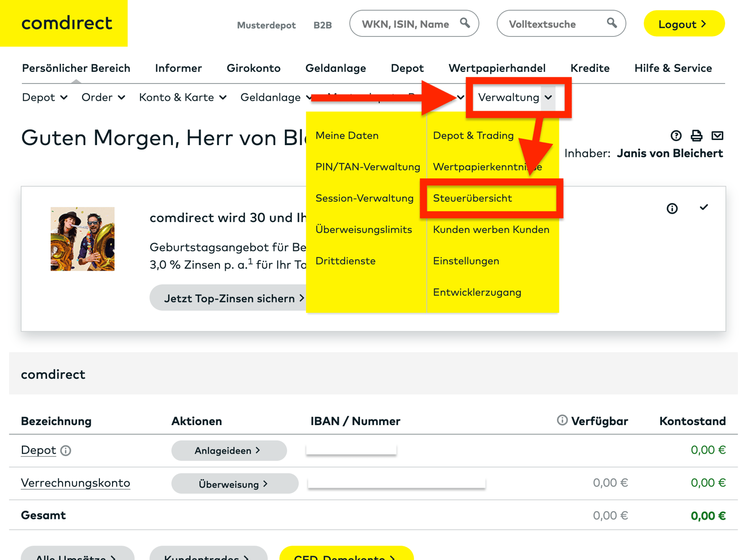Click the info icon beside Verfügbar column
Screen dimensions: 747x560
click(x=562, y=420)
